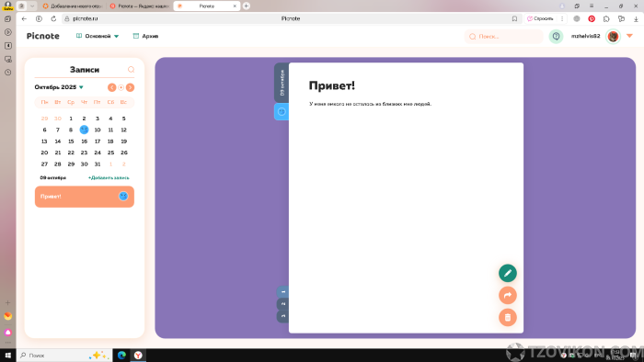Open the Windows Start menu
644x362 pixels.
7,355
